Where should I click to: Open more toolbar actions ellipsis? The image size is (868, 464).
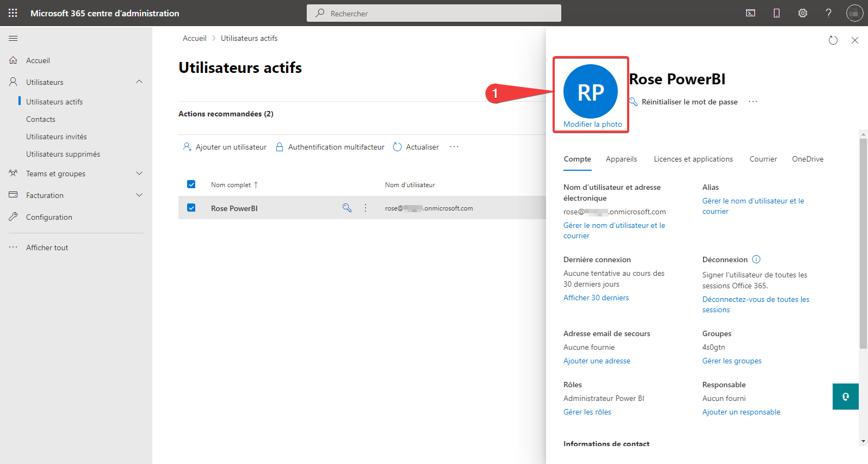point(454,147)
